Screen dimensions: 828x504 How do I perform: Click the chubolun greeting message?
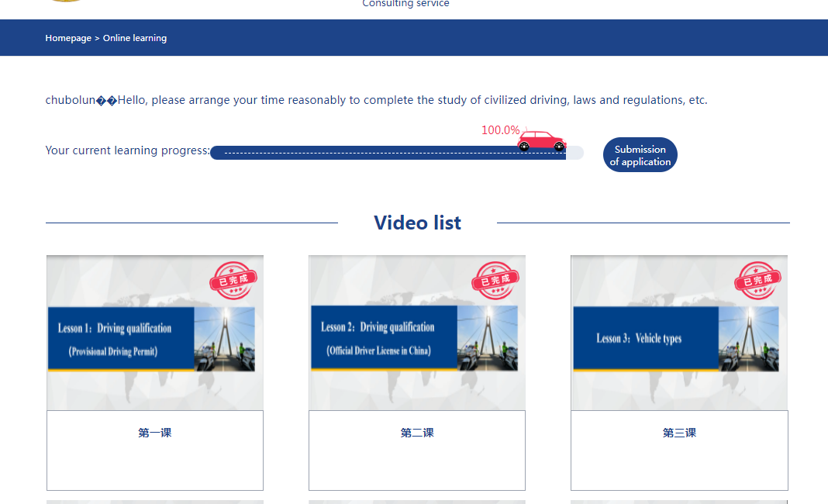pos(376,100)
